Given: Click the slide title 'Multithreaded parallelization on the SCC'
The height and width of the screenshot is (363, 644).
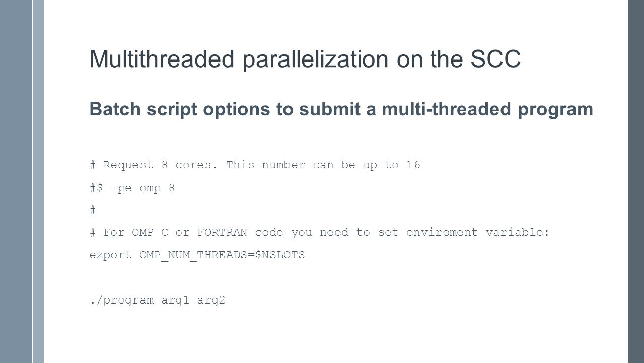Looking at the screenshot, I should pos(305,59).
